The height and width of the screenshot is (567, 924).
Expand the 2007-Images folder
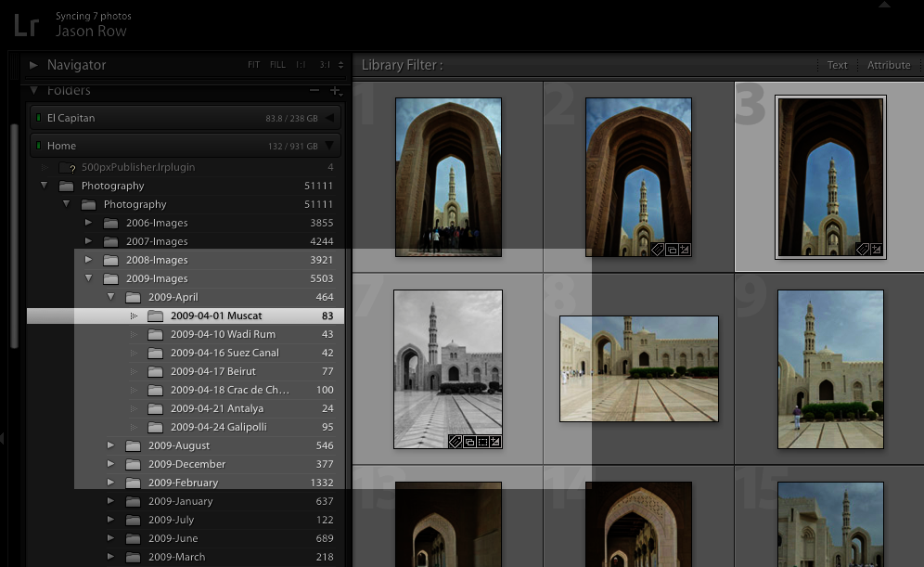tap(88, 240)
